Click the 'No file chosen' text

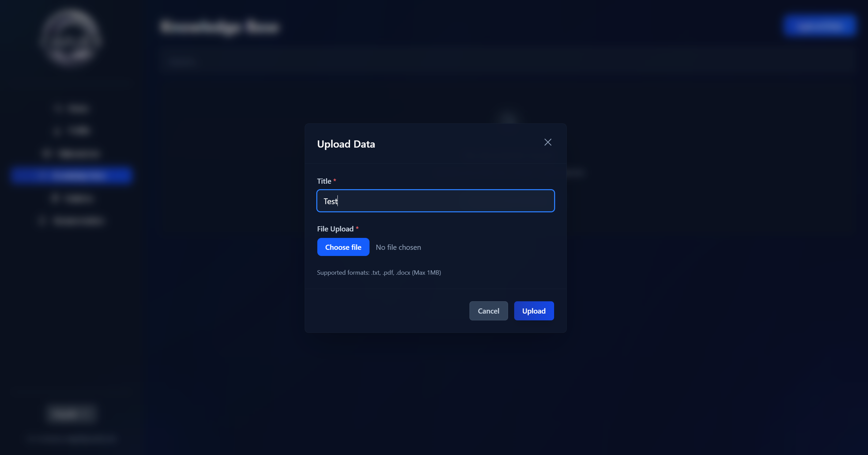point(398,247)
